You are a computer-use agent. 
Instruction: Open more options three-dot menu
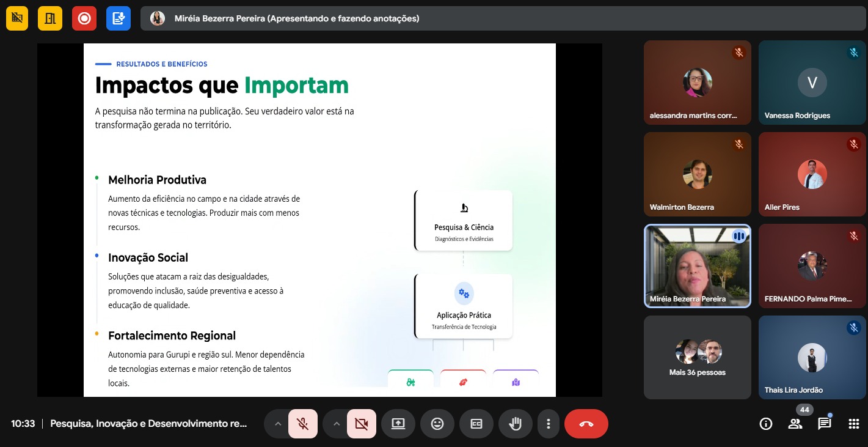click(x=549, y=424)
